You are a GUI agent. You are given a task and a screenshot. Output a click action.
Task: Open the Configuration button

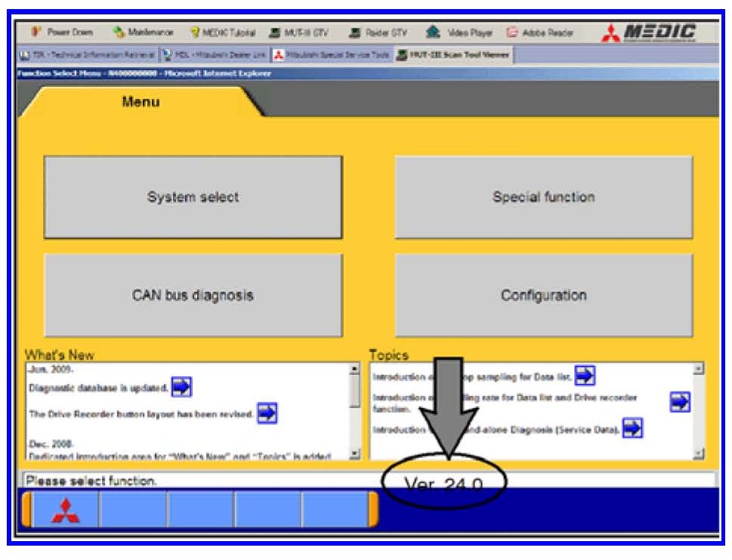tap(543, 295)
